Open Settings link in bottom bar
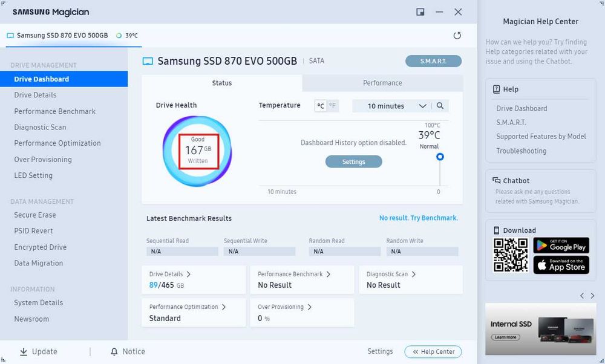Screen dimensions: 605x364 click(380, 351)
